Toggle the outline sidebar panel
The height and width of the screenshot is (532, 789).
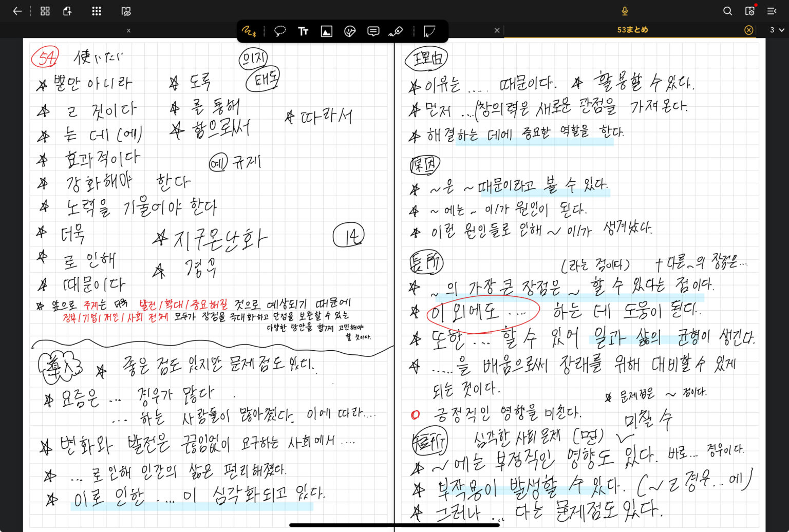[x=772, y=11]
